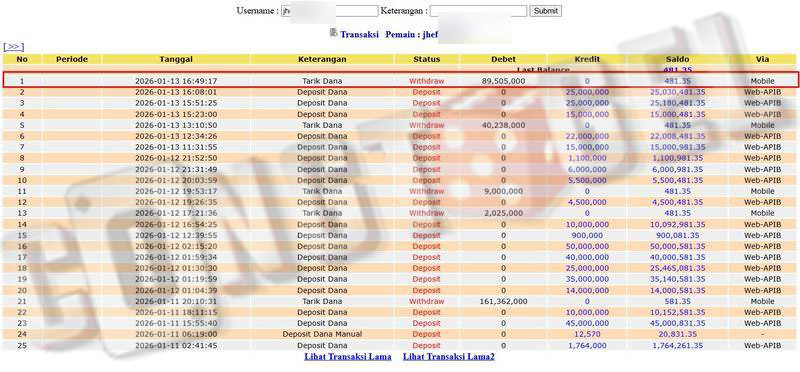Open Lihat Transaksi Lama link
The image size is (800, 372).
(x=348, y=357)
